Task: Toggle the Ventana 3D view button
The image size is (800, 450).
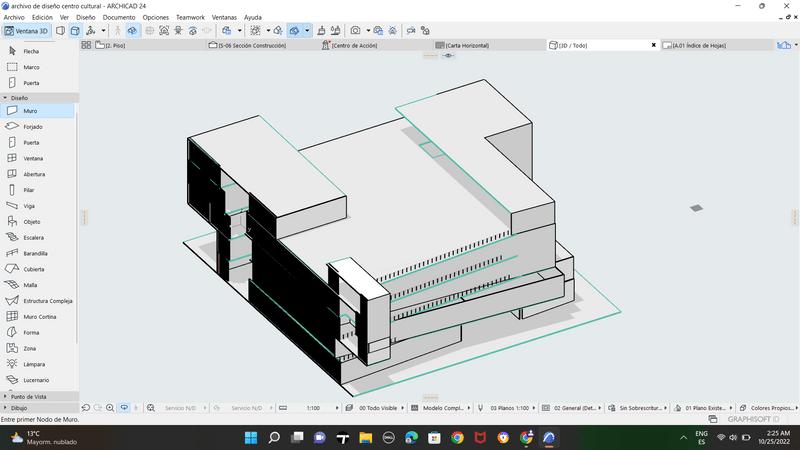Action: (x=27, y=31)
